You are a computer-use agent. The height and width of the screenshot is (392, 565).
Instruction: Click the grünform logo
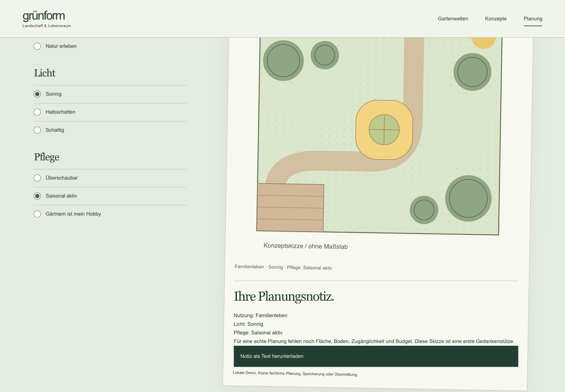pos(47,19)
